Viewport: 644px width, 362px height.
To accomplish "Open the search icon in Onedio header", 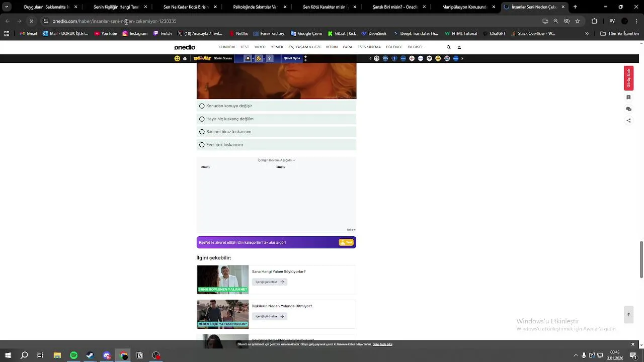I will point(448,47).
